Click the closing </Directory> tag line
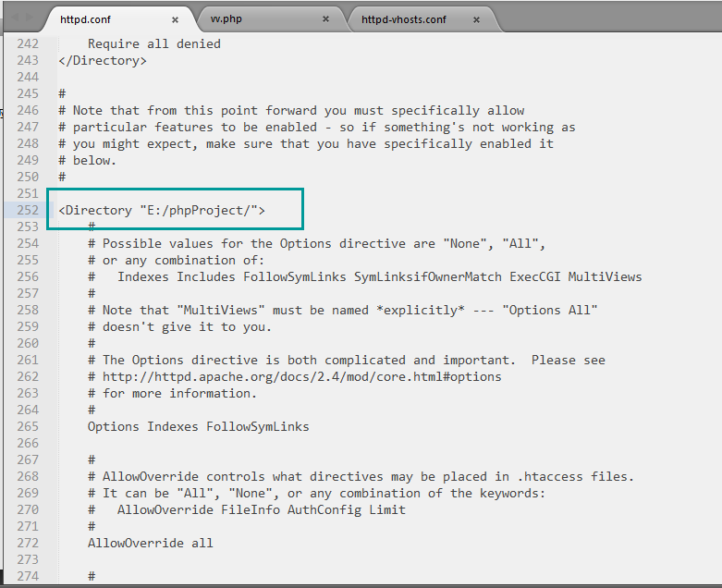This screenshot has width=722, height=588. click(103, 61)
